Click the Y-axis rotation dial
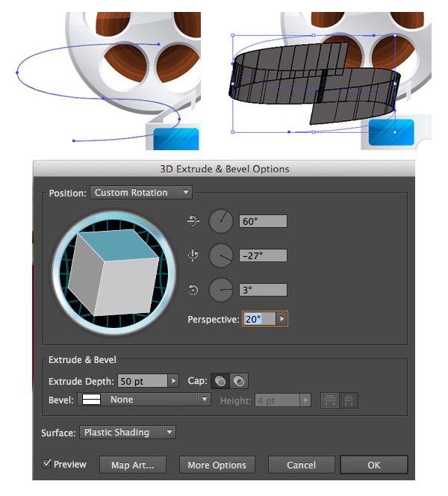Image resolution: width=448 pixels, height=496 pixels. click(x=221, y=255)
